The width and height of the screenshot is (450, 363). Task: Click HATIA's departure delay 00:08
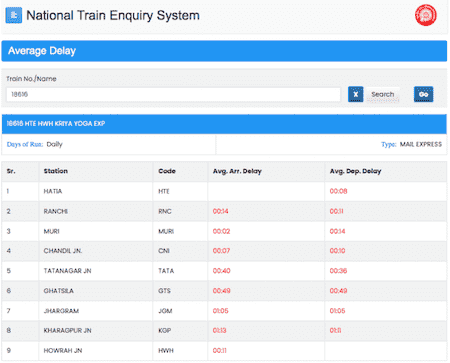pyautogui.click(x=338, y=191)
